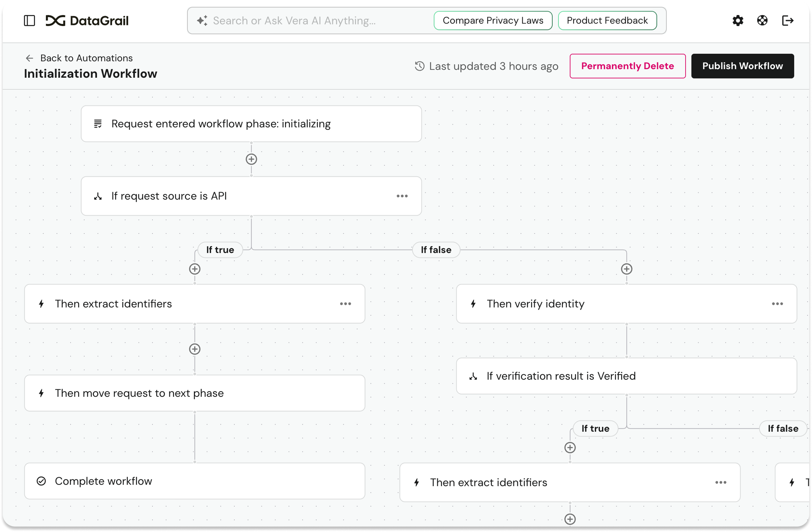Viewport: 812px width, 532px height.
Task: Follow the Back to Automations link
Action: coord(86,58)
